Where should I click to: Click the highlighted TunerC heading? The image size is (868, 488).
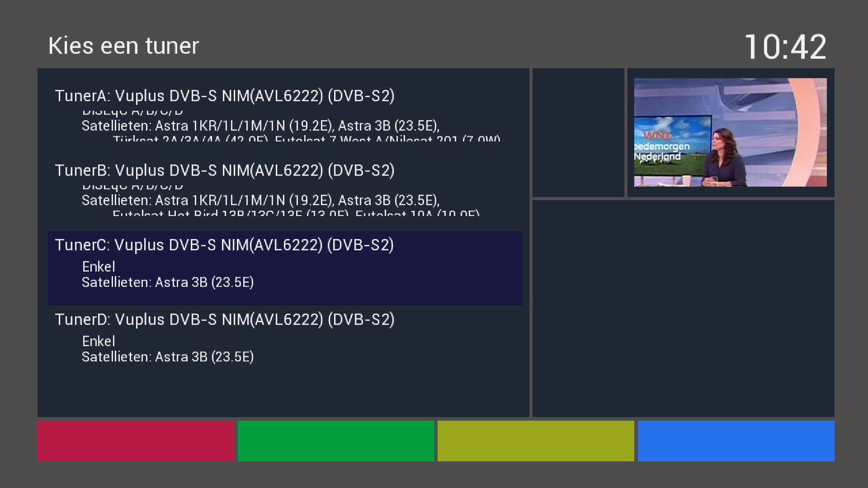(224, 245)
